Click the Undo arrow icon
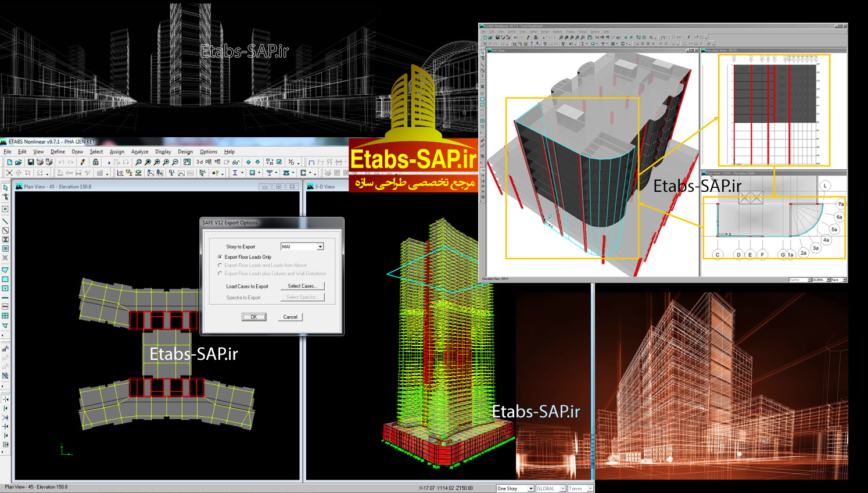 click(x=62, y=162)
